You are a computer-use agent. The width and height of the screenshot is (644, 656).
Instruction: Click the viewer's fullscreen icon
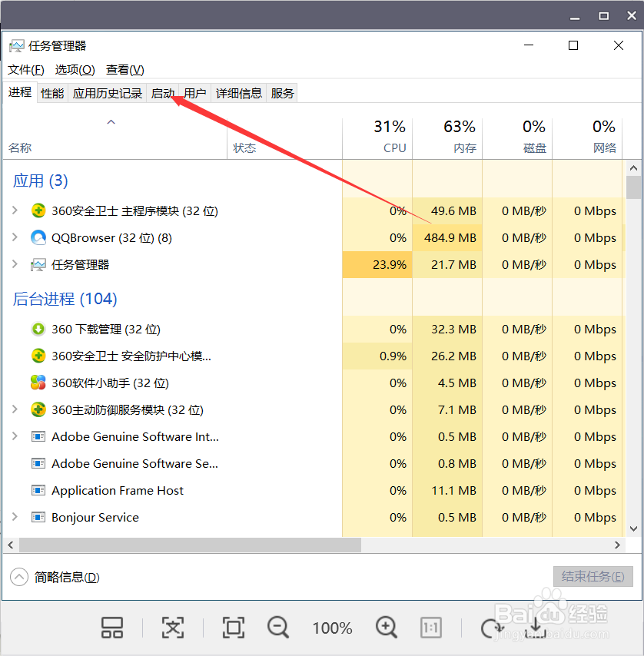click(x=234, y=628)
